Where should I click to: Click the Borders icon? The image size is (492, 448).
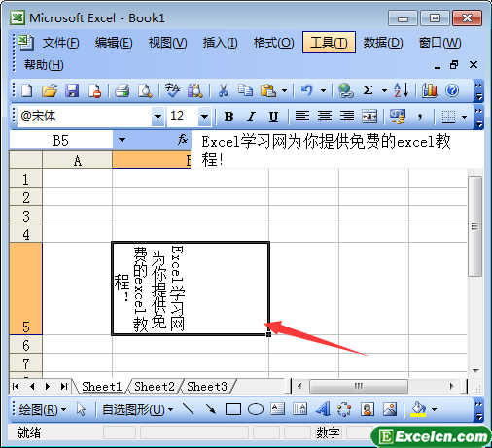pyautogui.click(x=448, y=117)
